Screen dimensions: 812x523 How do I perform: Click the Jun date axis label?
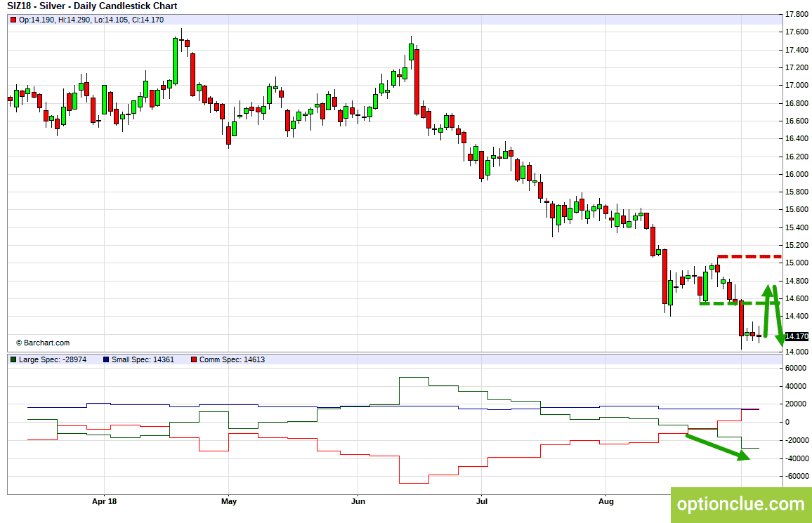(358, 501)
